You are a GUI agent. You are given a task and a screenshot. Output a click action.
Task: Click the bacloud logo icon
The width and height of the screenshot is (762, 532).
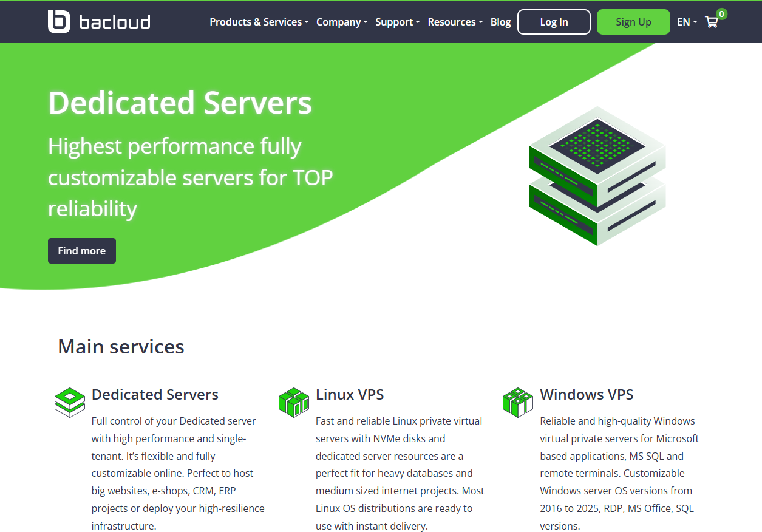[x=59, y=22]
